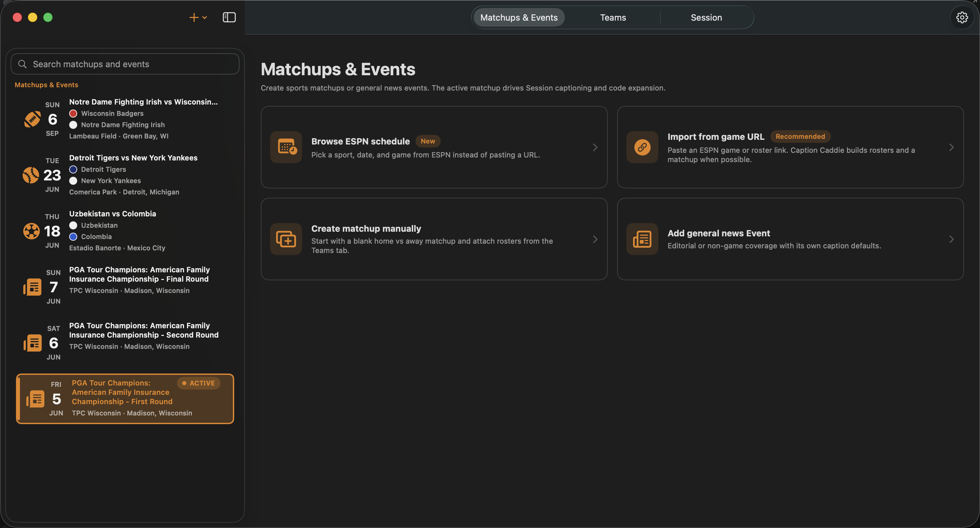Click the Colombia team name
Image resolution: width=980 pixels, height=528 pixels.
coord(96,237)
